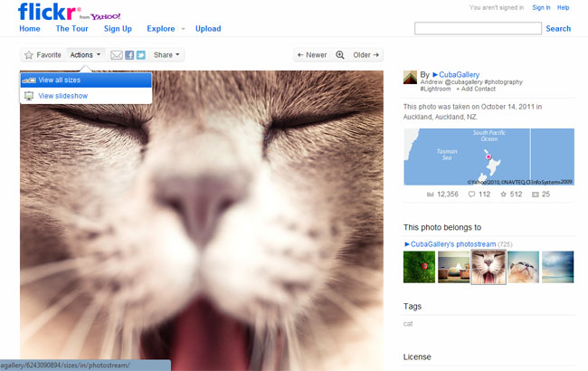Expand the Explore menu arrow
Screen dimensions: 588x371
click(183, 29)
